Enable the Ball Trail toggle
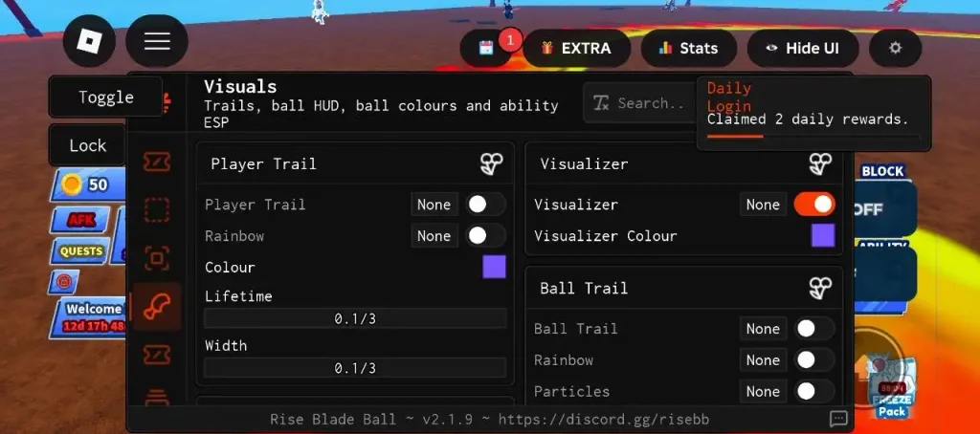The height and width of the screenshot is (434, 980). click(x=814, y=329)
